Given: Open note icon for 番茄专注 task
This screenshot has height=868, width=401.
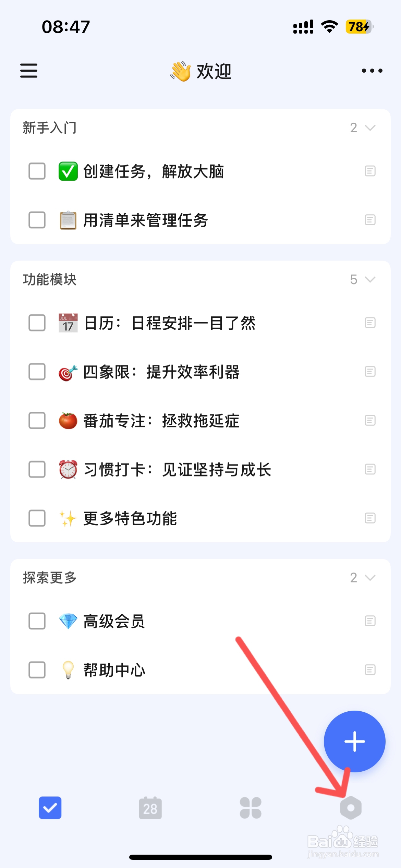Looking at the screenshot, I should (370, 420).
